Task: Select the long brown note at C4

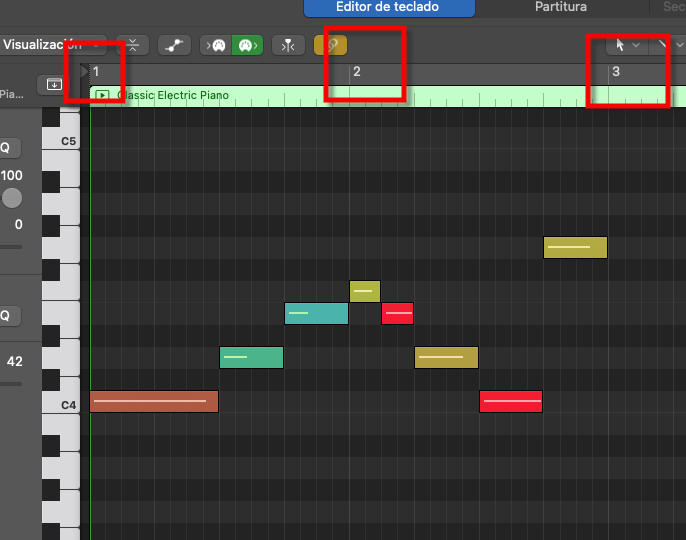Action: pos(153,402)
